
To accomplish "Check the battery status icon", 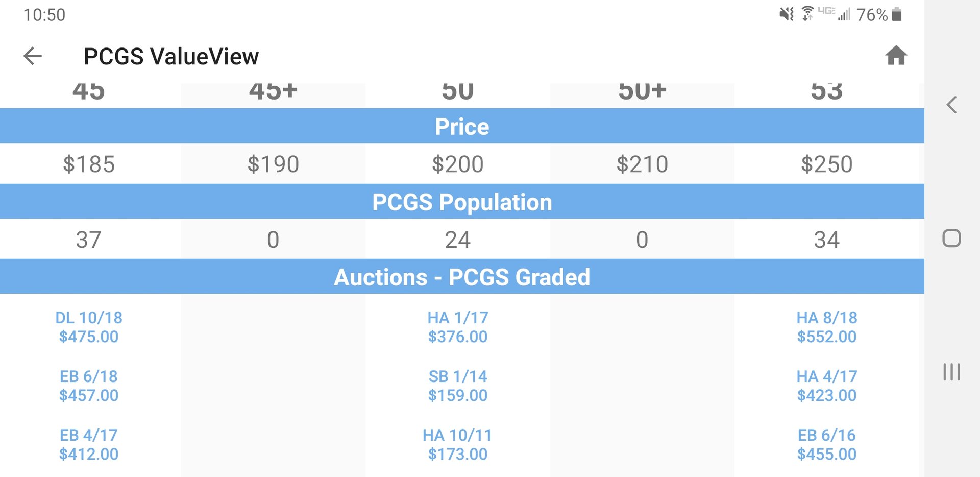I will (x=897, y=14).
